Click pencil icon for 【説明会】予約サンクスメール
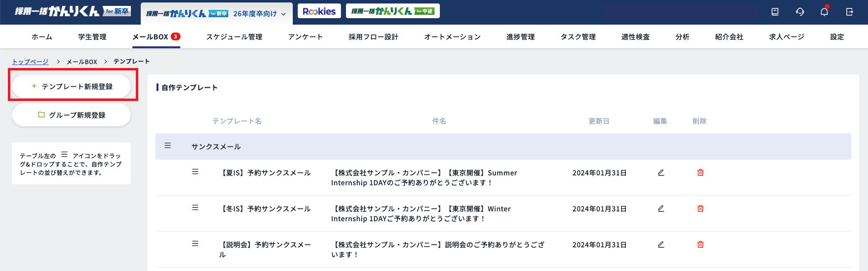 click(x=661, y=244)
